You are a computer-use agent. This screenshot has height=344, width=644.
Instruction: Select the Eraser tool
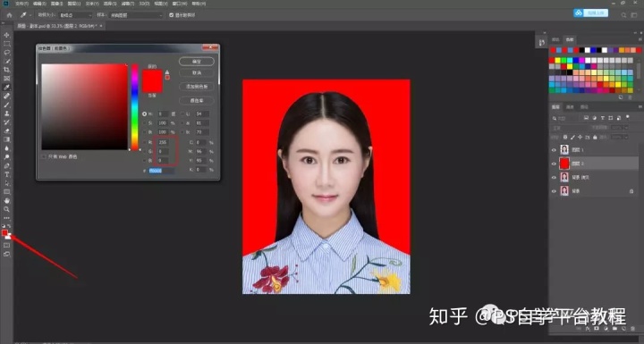pos(6,131)
